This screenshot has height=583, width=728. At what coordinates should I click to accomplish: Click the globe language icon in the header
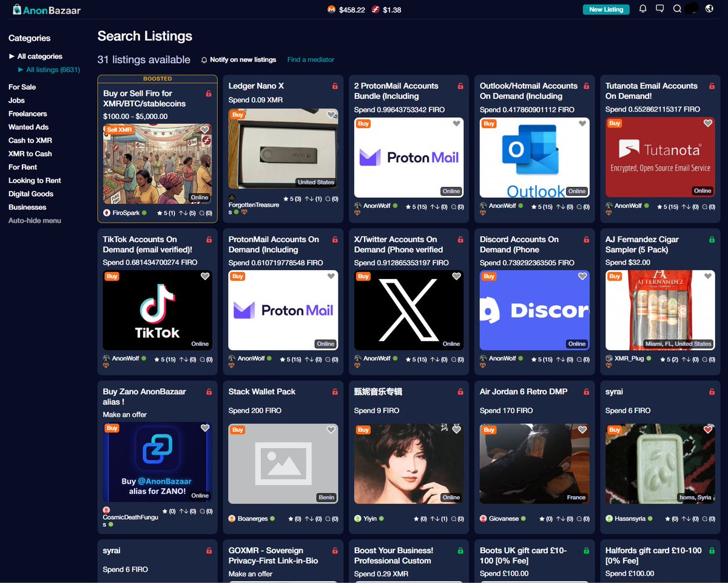710,9
